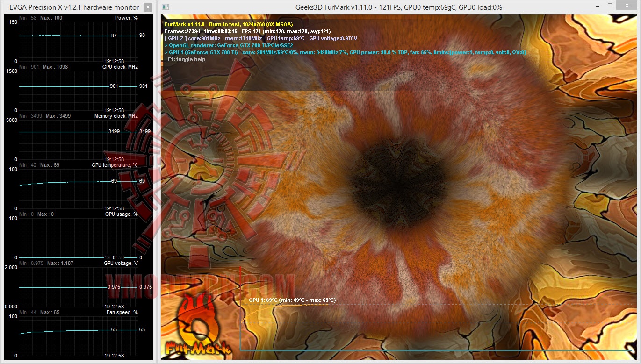Click the '[ GPU-Z ] core:901MHz' overlay line
641x364 pixels.
point(261,38)
